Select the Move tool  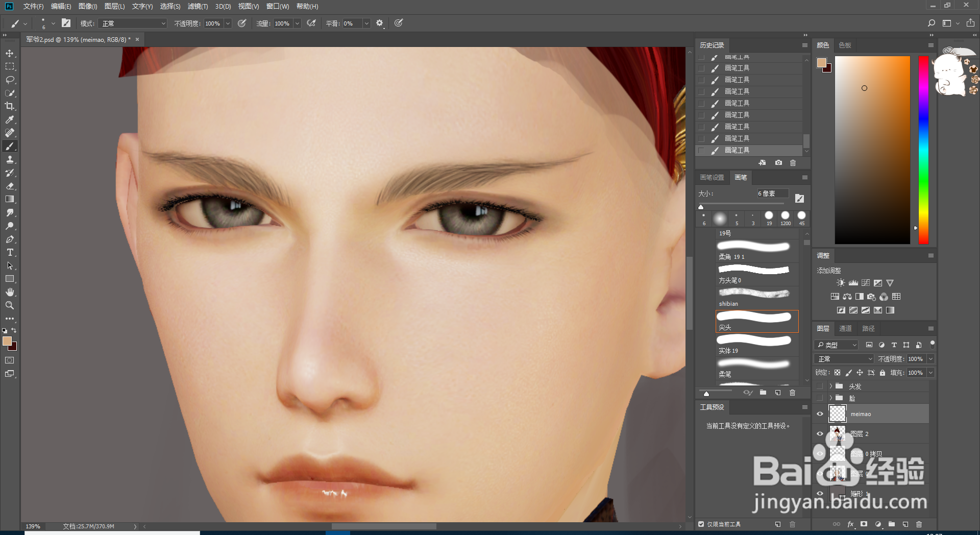point(10,54)
